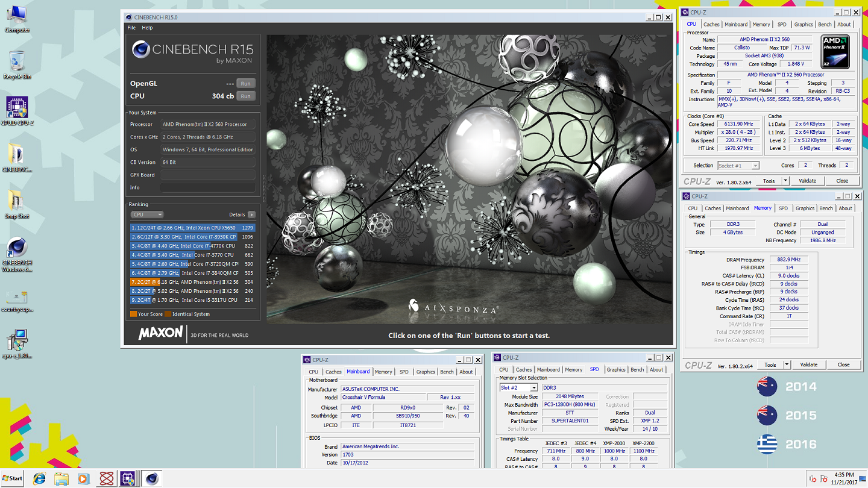The width and height of the screenshot is (868, 488).
Task: Select the CPUID CPU-Z desktop shortcut
Action: 17,111
